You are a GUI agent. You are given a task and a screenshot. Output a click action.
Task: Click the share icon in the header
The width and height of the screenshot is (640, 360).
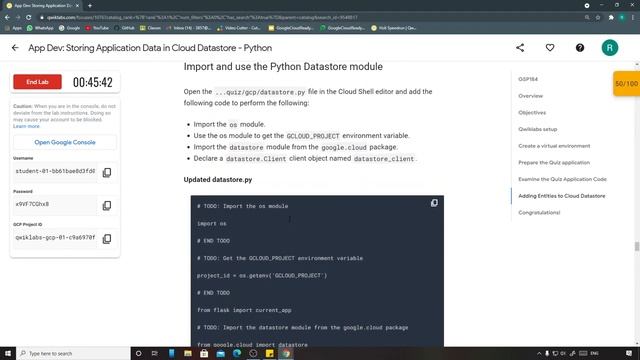(x=520, y=48)
